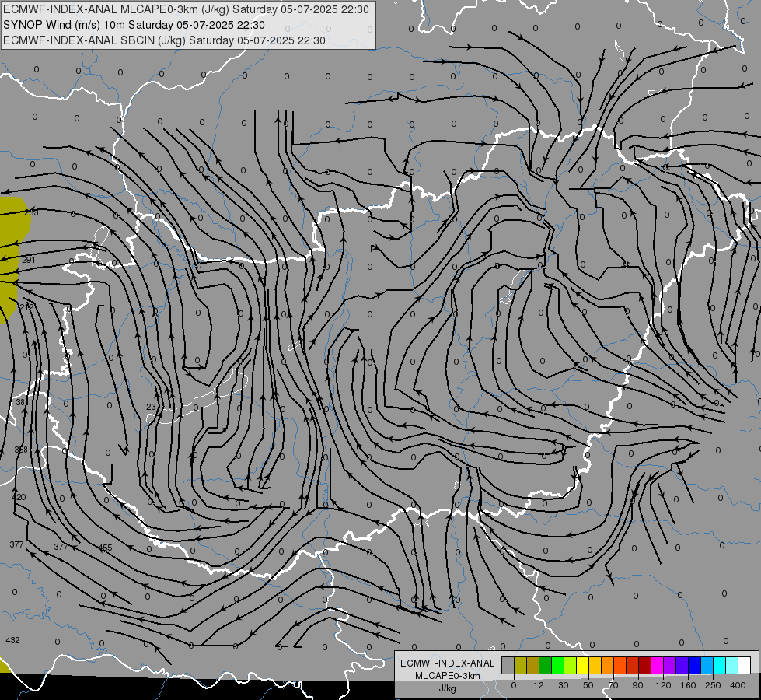761x700 pixels.
Task: Click the map value '358'
Action: point(21,450)
